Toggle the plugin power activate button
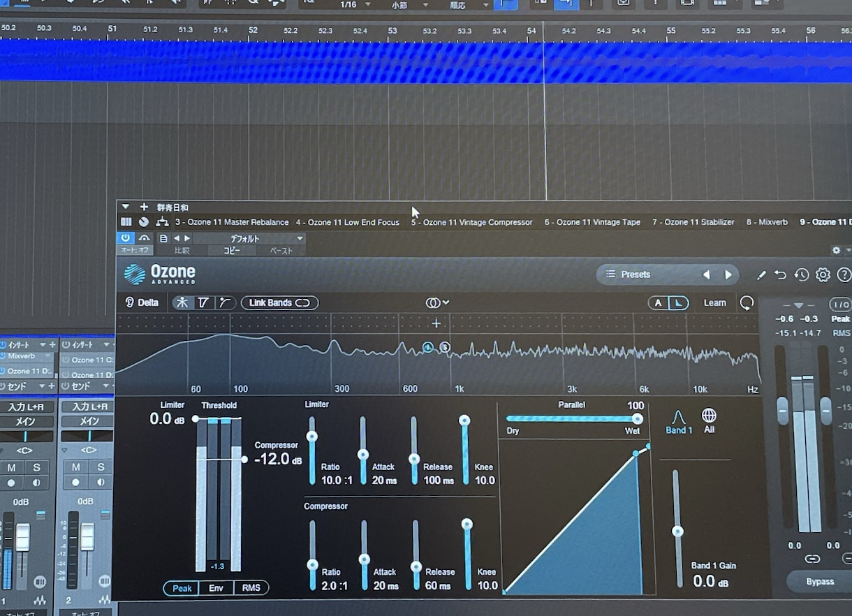The width and height of the screenshot is (852, 616). click(125, 238)
